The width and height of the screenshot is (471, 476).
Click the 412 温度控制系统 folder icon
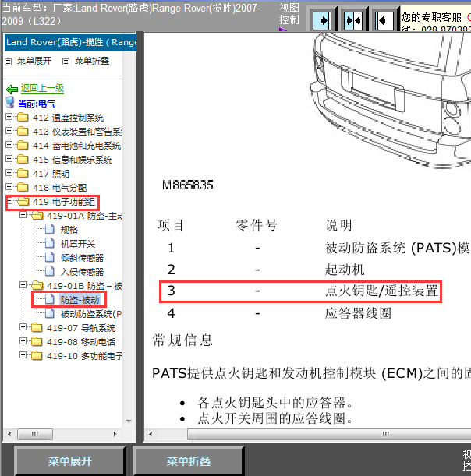pyautogui.click(x=23, y=117)
